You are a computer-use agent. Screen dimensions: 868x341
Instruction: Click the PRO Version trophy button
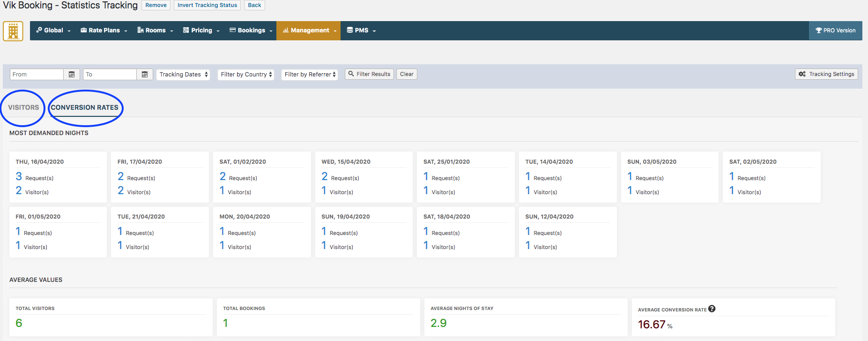(x=835, y=30)
